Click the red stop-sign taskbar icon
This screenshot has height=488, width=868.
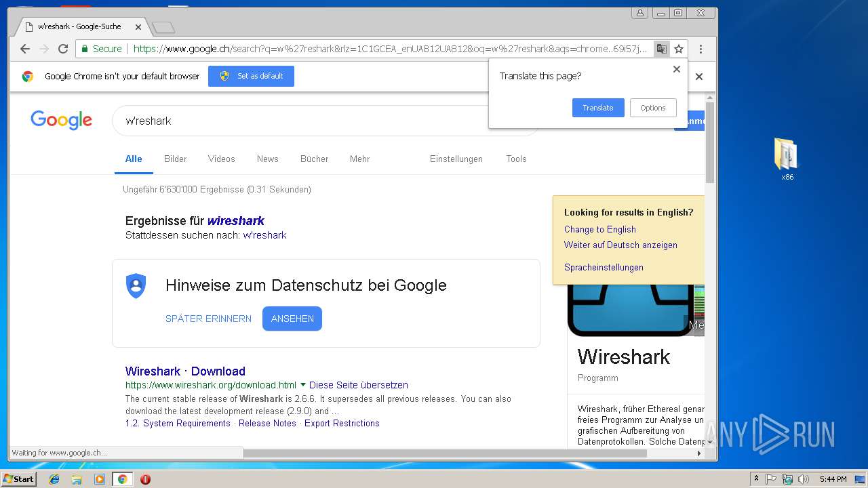(x=145, y=479)
